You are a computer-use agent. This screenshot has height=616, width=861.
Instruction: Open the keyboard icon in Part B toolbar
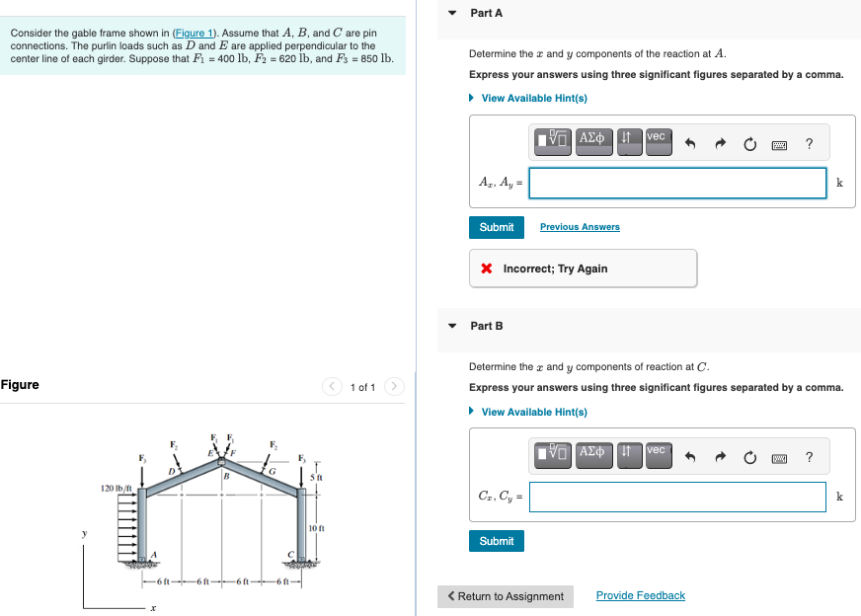[x=779, y=455]
